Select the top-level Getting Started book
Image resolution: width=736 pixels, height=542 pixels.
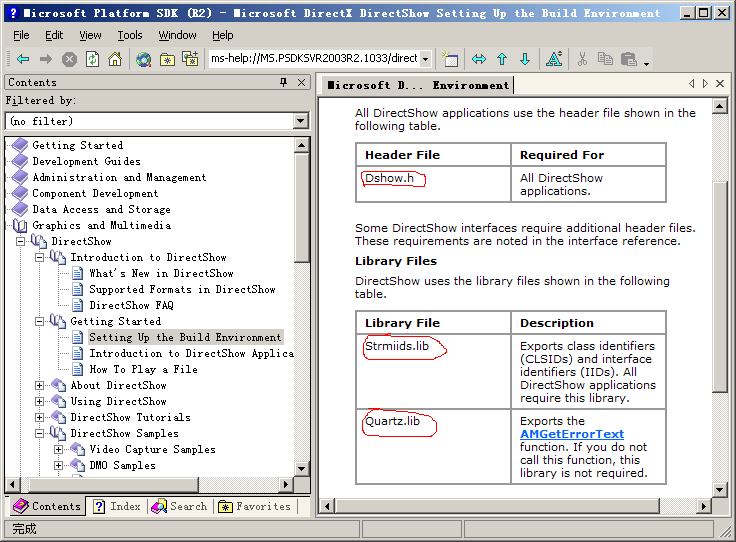click(x=78, y=146)
